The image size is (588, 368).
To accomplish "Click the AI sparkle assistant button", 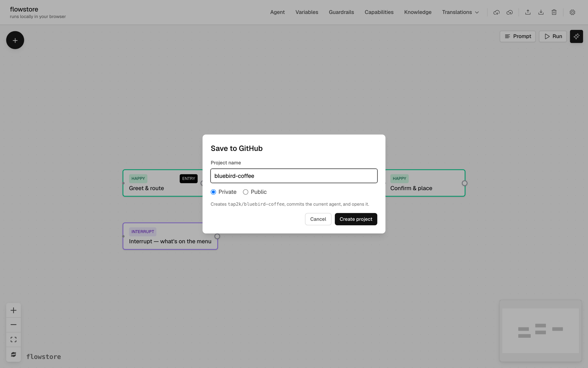I will 576,37.
